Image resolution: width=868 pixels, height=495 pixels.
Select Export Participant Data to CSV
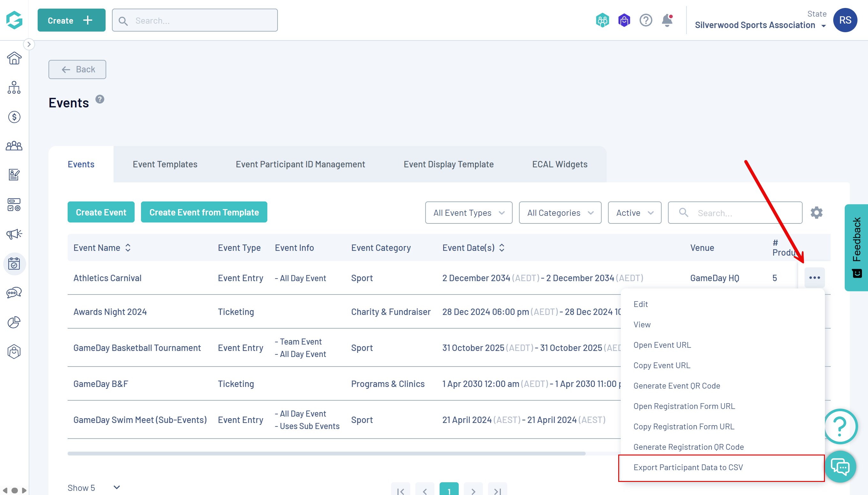pos(688,467)
